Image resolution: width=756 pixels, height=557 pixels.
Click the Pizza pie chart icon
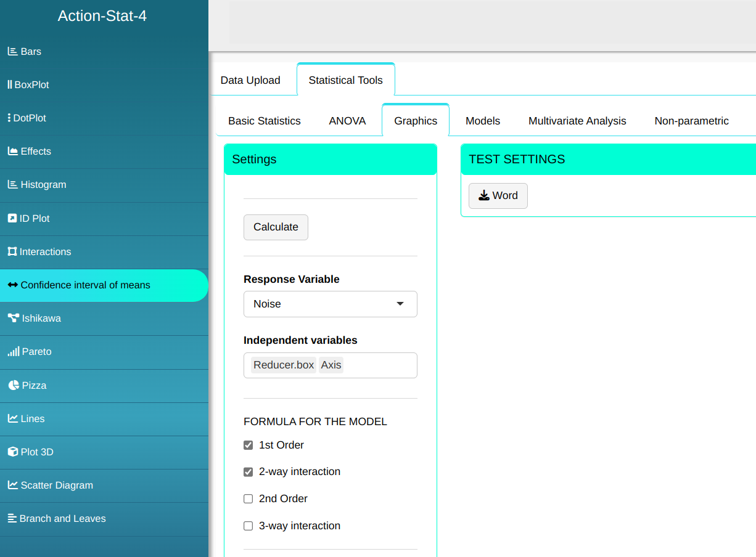14,386
